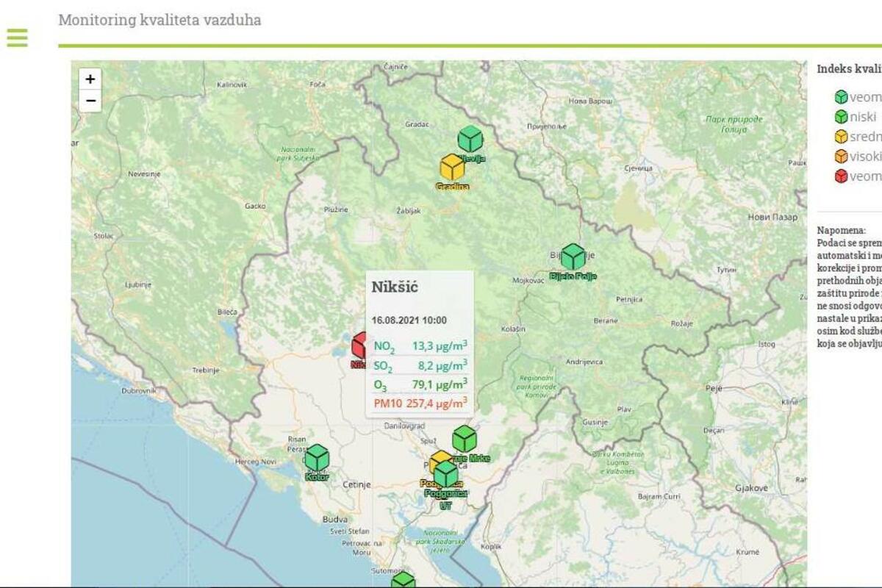Zoom in on the map

point(90,79)
